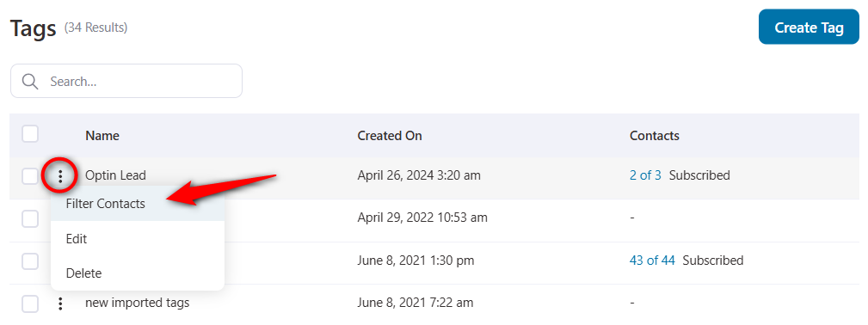
Task: Open the 2 of 3 contacts link
Action: [645, 175]
